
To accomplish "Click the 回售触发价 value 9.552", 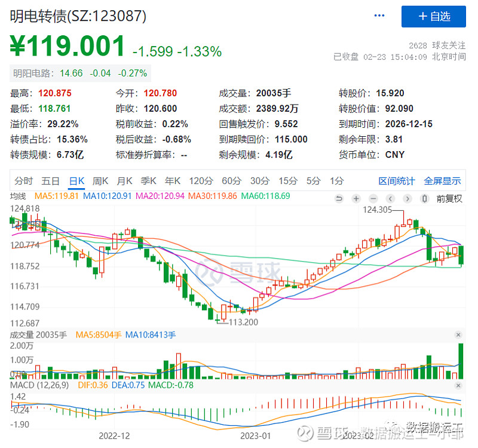I will (x=286, y=124).
